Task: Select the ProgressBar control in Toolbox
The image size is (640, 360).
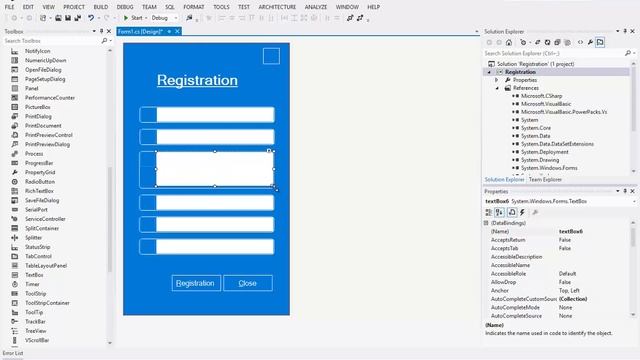Action: click(39, 163)
